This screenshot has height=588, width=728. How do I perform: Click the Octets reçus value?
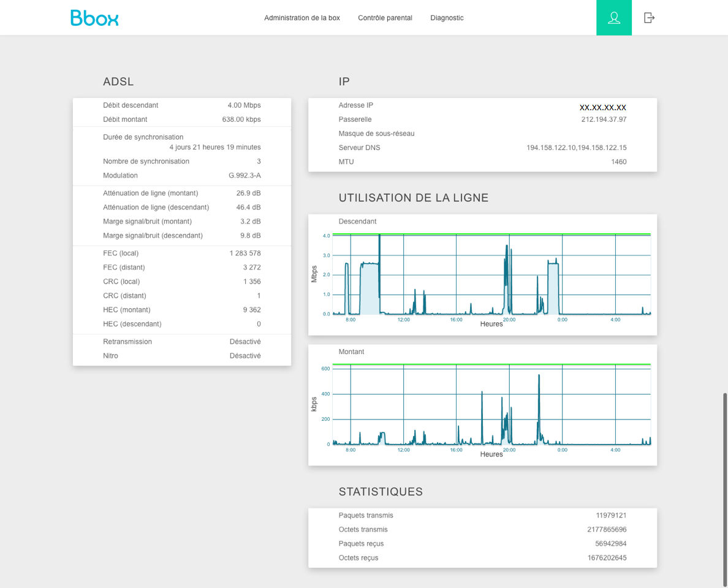607,557
